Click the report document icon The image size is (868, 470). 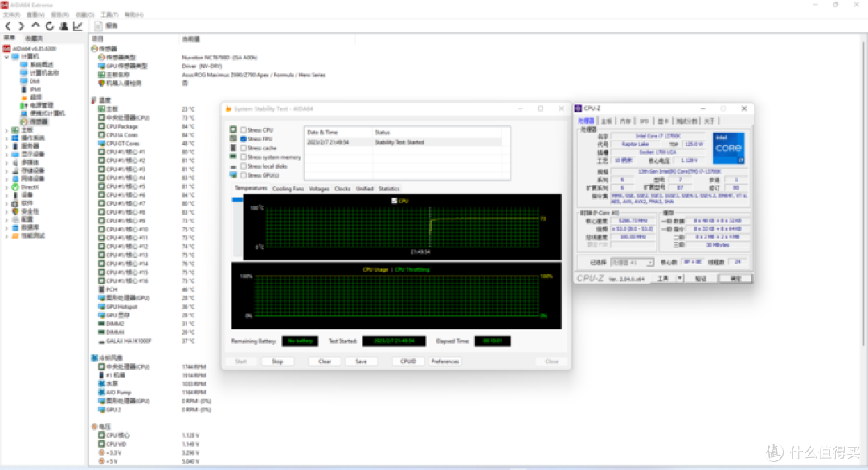tap(98, 26)
